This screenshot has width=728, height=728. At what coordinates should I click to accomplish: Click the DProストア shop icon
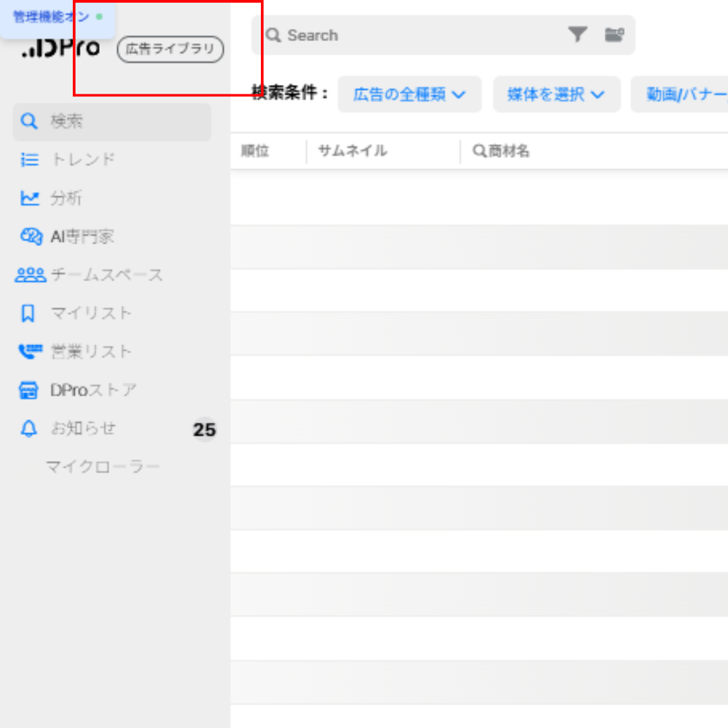point(28,390)
